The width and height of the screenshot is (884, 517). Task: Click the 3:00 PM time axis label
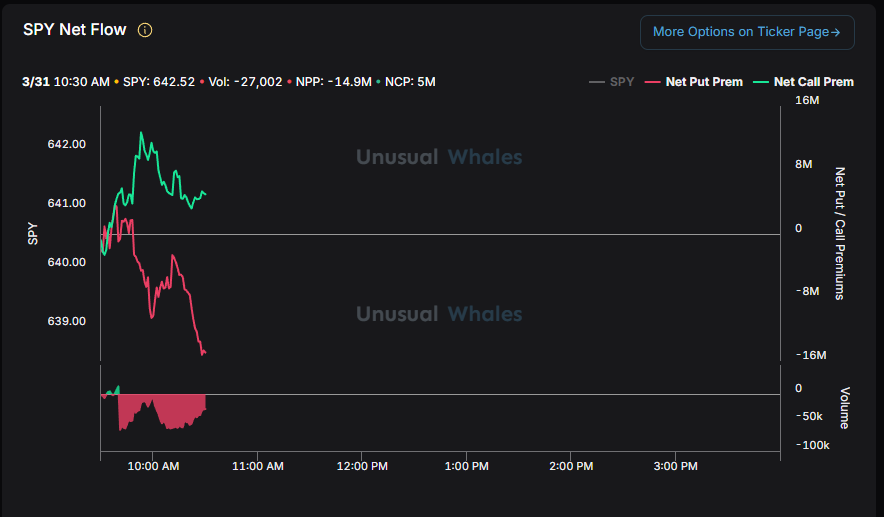coord(675,466)
